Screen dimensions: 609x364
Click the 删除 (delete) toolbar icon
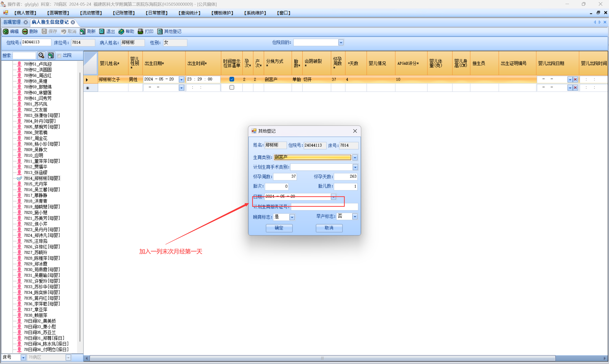pyautogui.click(x=25, y=31)
